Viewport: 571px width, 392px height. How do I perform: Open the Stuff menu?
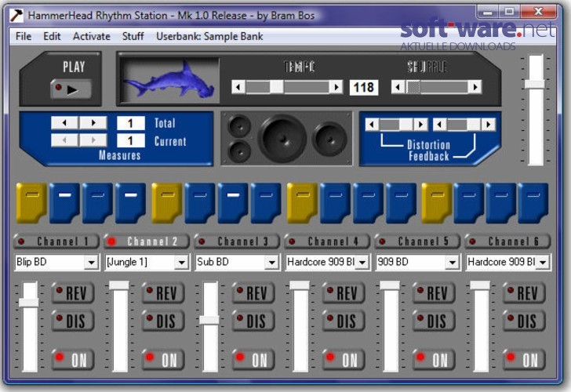[x=133, y=36]
